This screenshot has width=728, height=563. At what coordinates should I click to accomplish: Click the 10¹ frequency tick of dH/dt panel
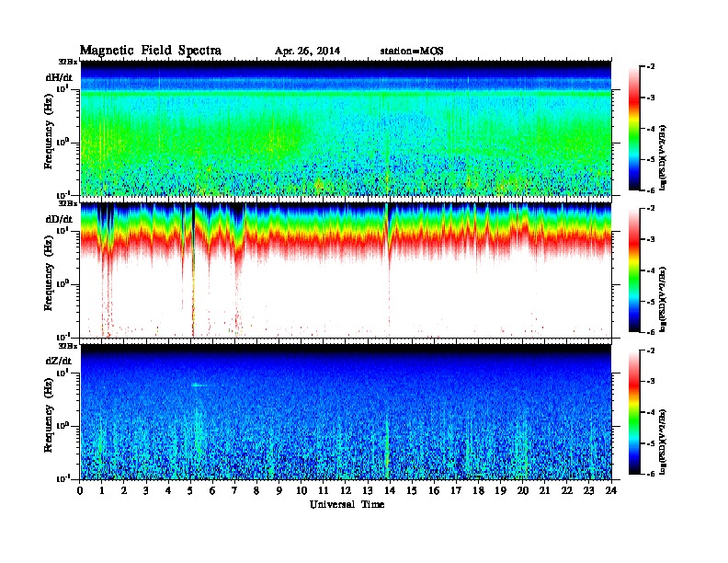point(63,88)
